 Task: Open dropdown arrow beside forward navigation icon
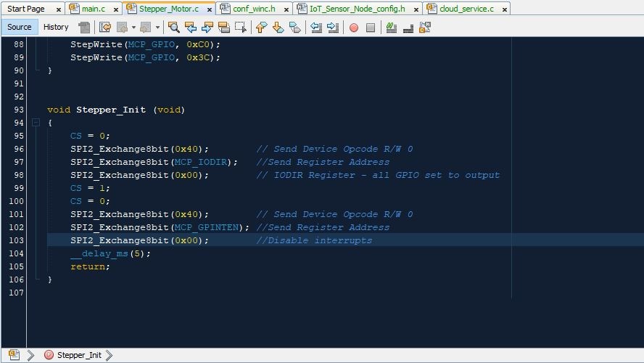pyautogui.click(x=157, y=28)
